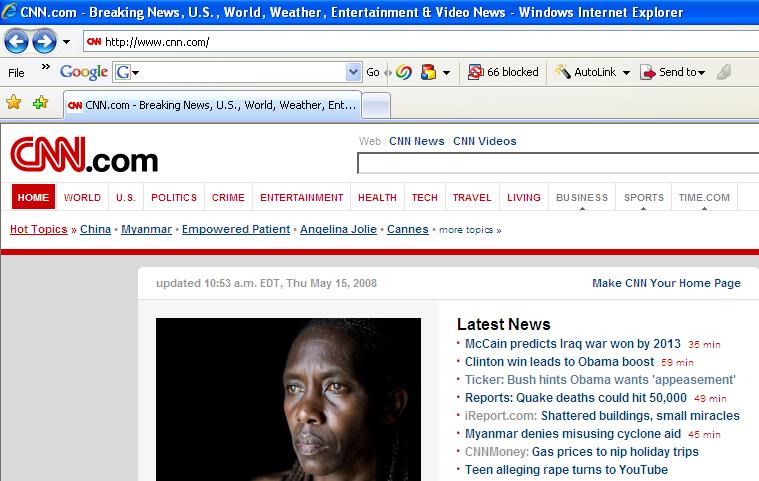Viewport: 759px width, 481px height.
Task: Click the CNN web search input field
Action: tap(557, 164)
